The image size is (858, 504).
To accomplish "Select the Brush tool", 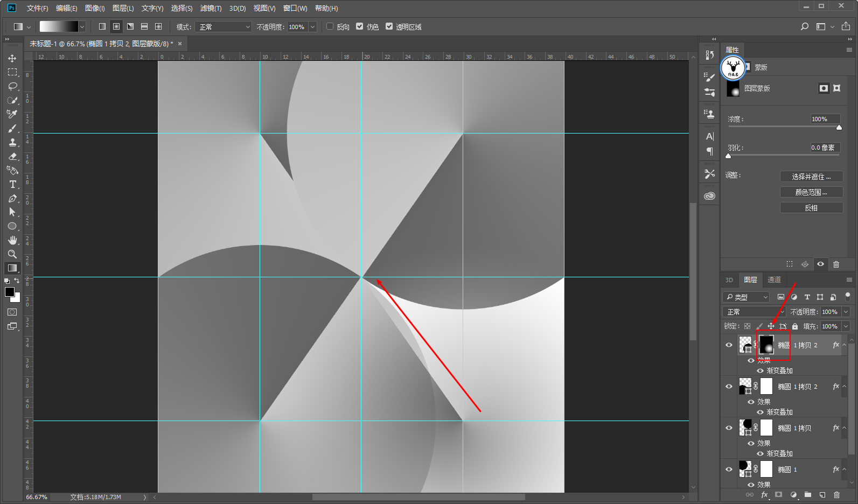I will pos(12,128).
